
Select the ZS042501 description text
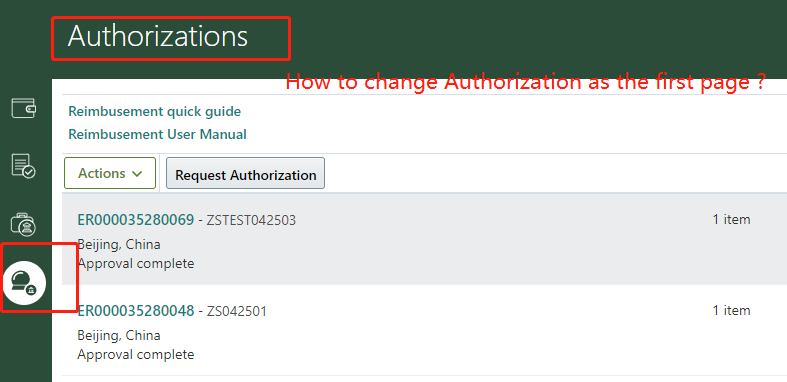[236, 312]
